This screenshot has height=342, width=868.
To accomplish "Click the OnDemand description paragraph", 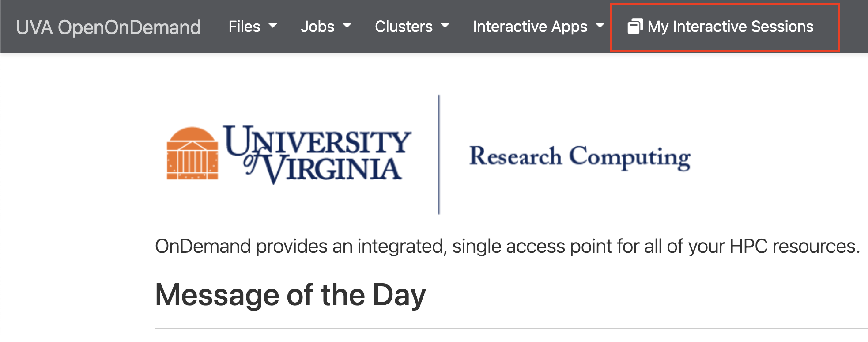I will 507,246.
